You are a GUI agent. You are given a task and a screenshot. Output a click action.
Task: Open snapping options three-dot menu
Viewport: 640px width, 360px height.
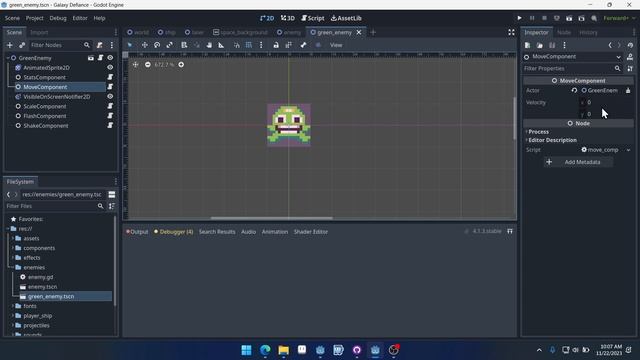click(261, 45)
